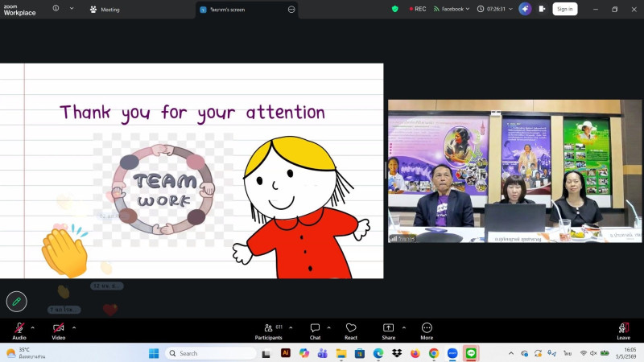Image resolution: width=644 pixels, height=362 pixels.
Task: Open the Participants panel
Action: [269, 331]
